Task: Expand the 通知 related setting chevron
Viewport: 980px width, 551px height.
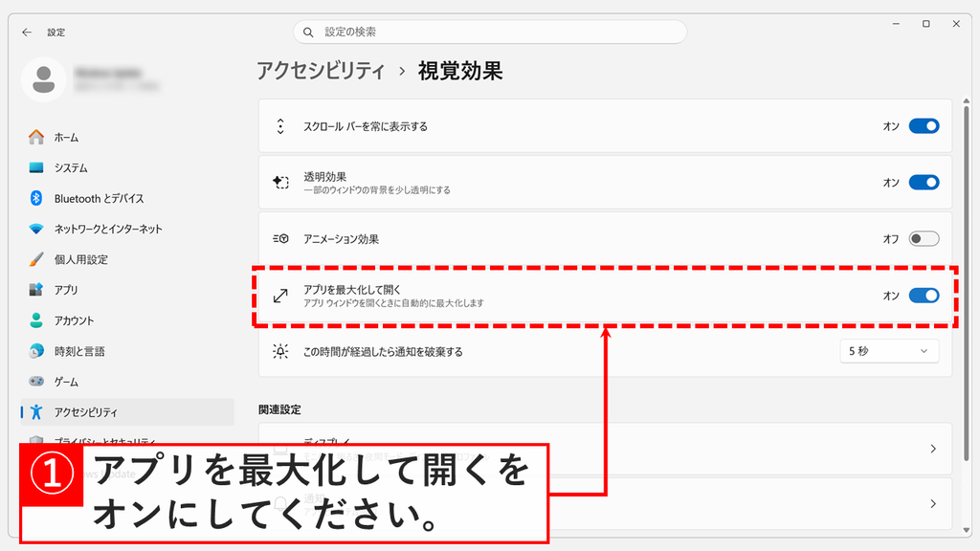Action: [933, 503]
